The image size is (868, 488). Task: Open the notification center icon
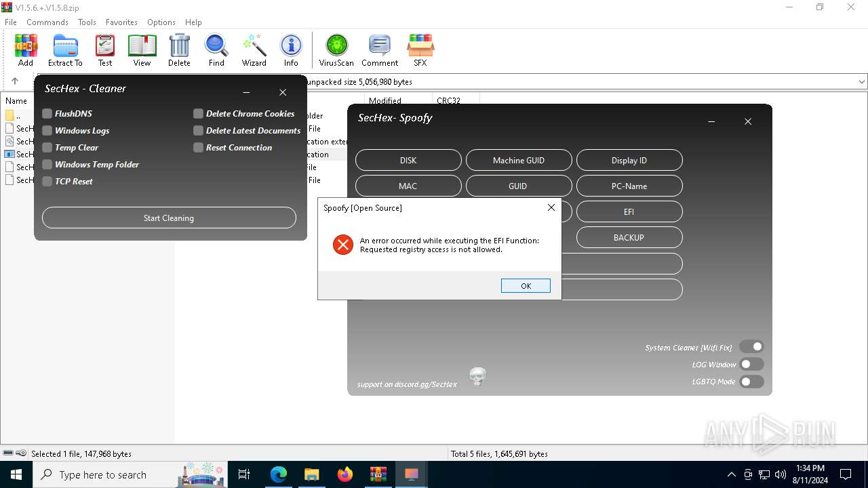click(846, 474)
